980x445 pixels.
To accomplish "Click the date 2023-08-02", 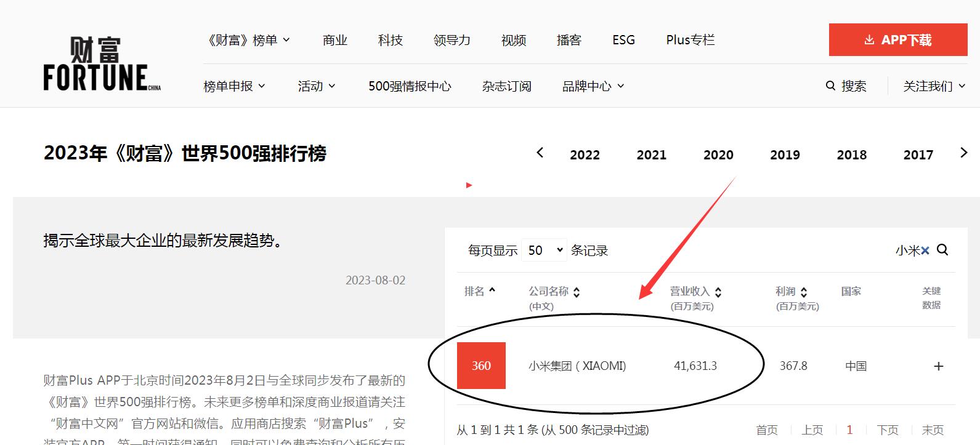I will click(376, 280).
